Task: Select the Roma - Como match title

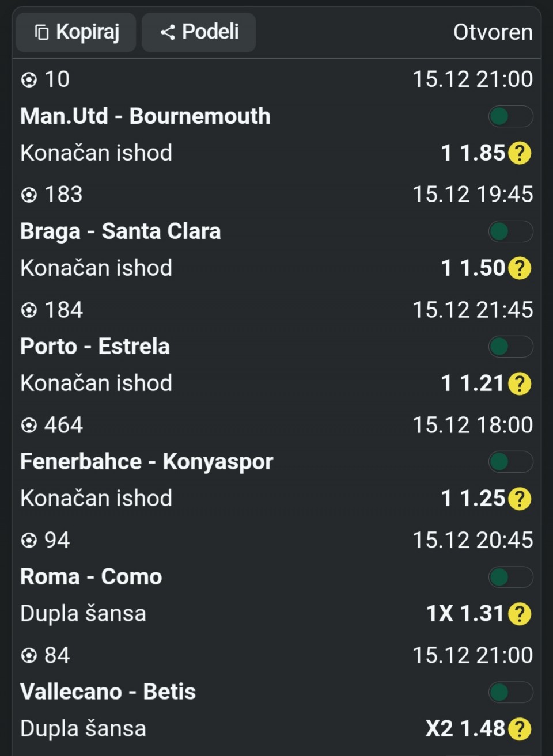Action: pos(91,577)
